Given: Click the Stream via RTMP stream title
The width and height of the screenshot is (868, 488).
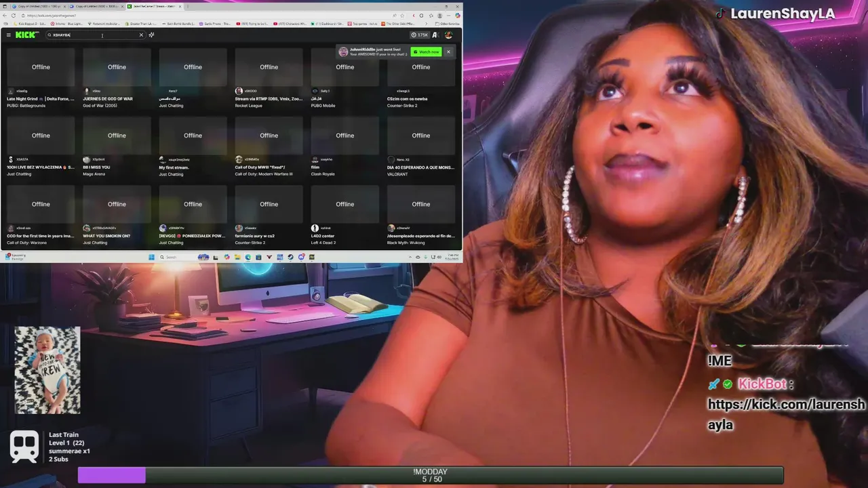Looking at the screenshot, I should click(269, 99).
